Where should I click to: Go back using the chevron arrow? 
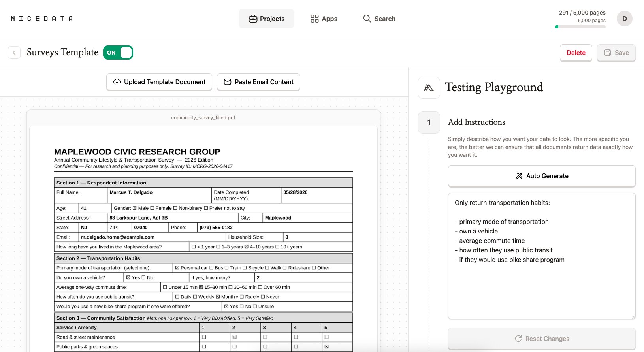pyautogui.click(x=14, y=53)
